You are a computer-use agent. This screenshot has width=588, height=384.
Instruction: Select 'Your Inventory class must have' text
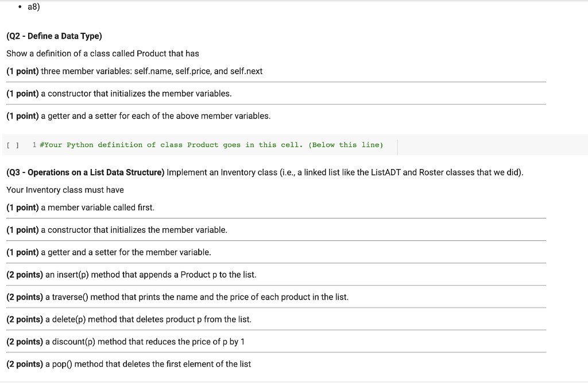coord(65,190)
